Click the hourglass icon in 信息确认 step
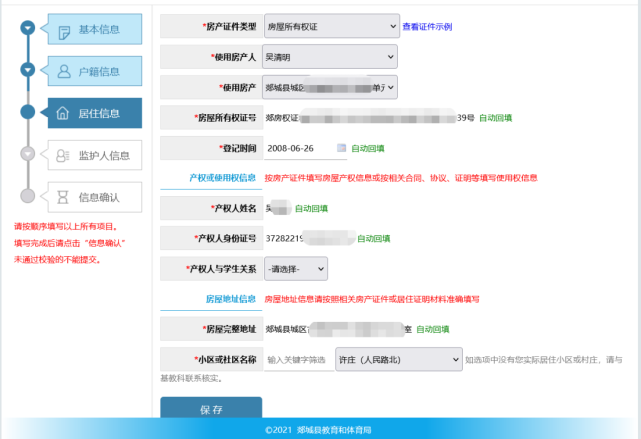 (x=63, y=197)
